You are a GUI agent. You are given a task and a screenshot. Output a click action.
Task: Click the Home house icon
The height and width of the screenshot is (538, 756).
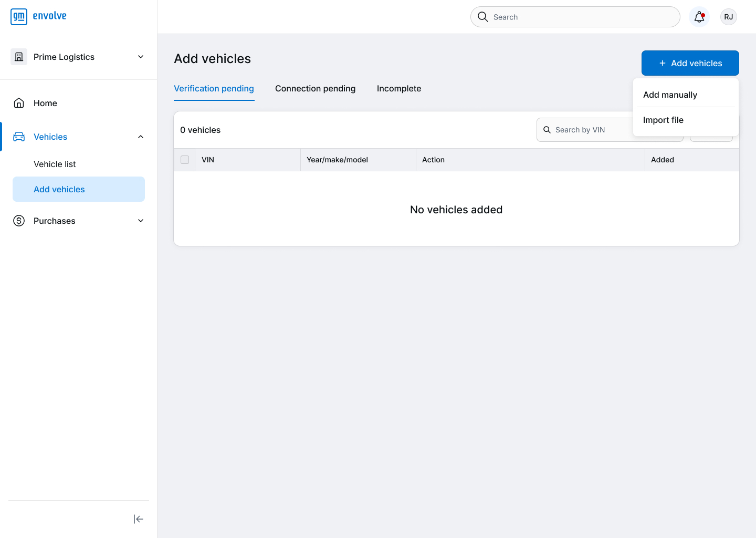tap(19, 103)
